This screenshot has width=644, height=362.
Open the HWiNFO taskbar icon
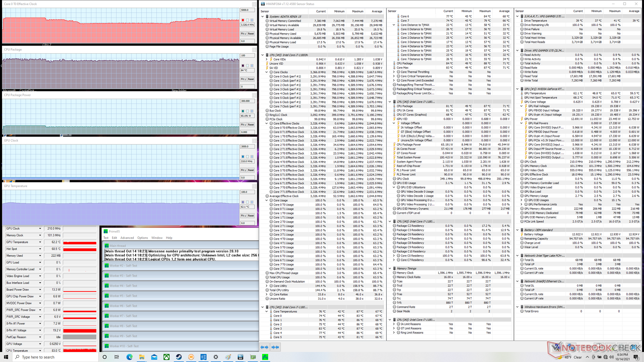[x=240, y=357]
